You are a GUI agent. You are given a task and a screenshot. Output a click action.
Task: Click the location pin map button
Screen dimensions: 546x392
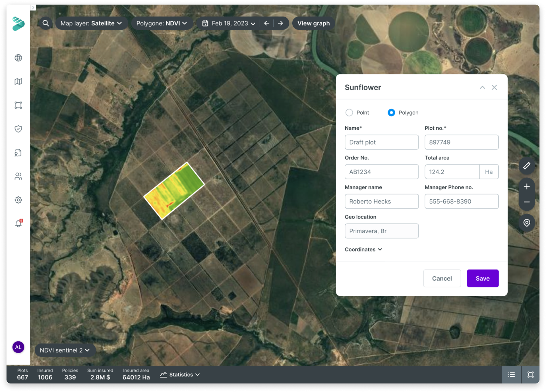click(526, 223)
